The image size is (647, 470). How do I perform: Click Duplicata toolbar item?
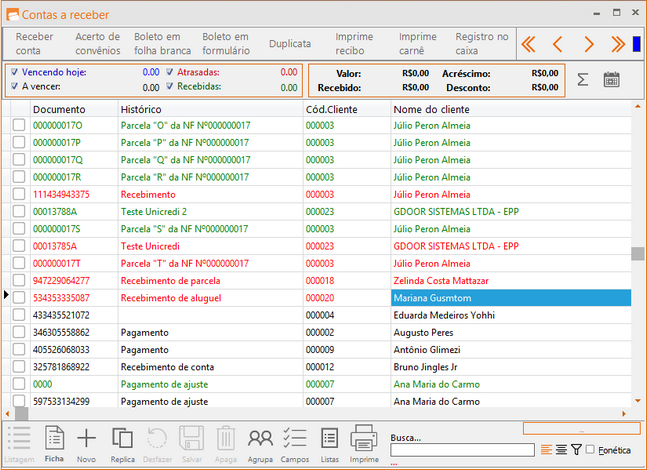pos(290,44)
